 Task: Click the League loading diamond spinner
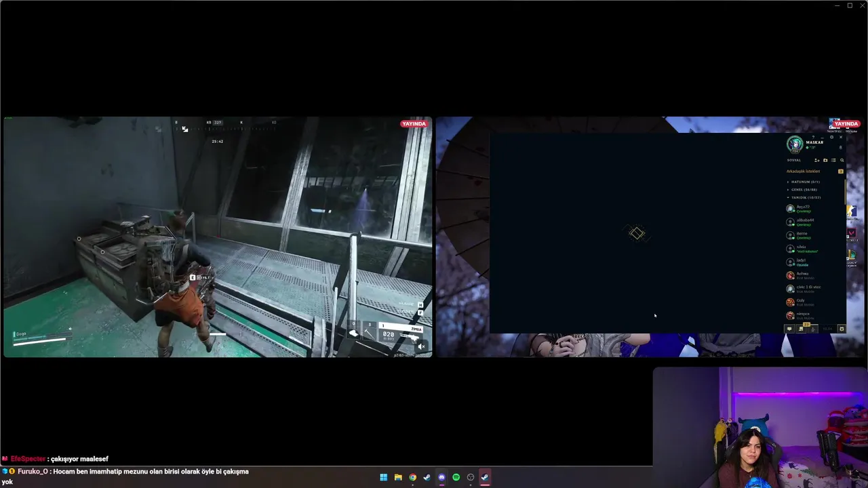(x=637, y=234)
